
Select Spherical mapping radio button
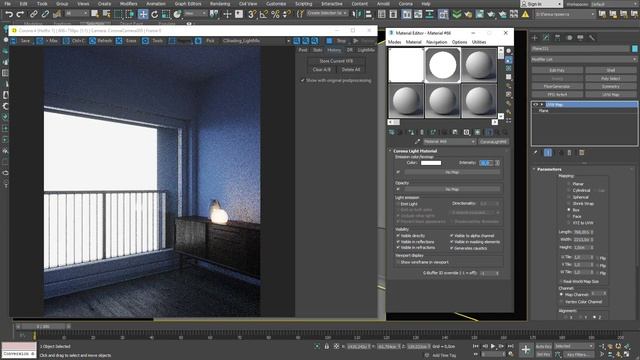click(x=569, y=197)
